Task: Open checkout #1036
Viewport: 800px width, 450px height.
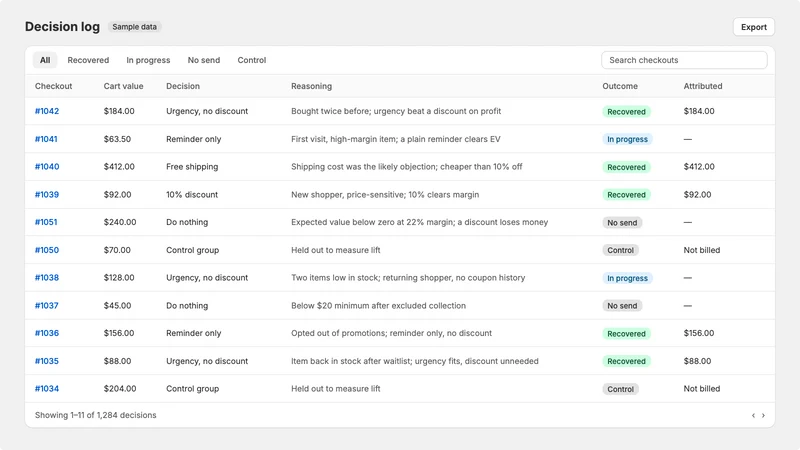Action: pos(47,333)
